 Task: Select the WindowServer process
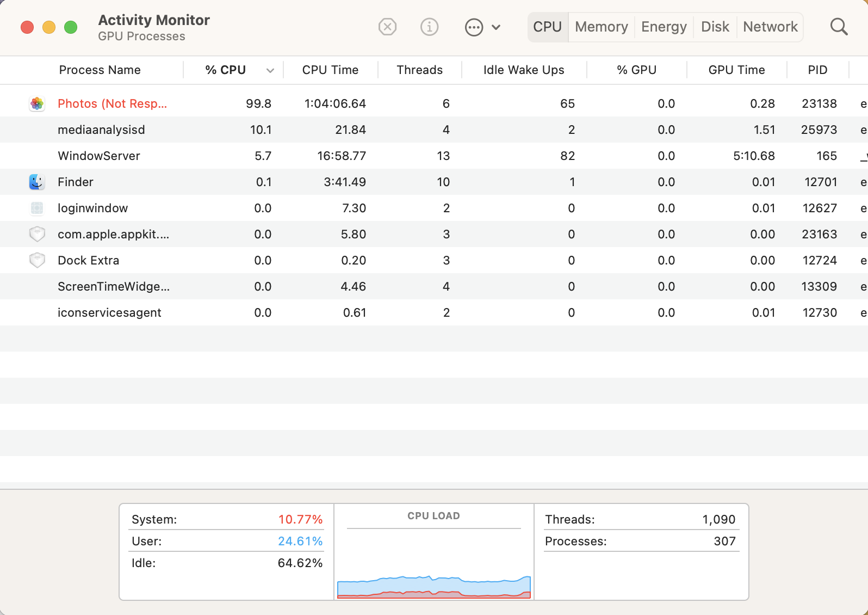pos(99,156)
